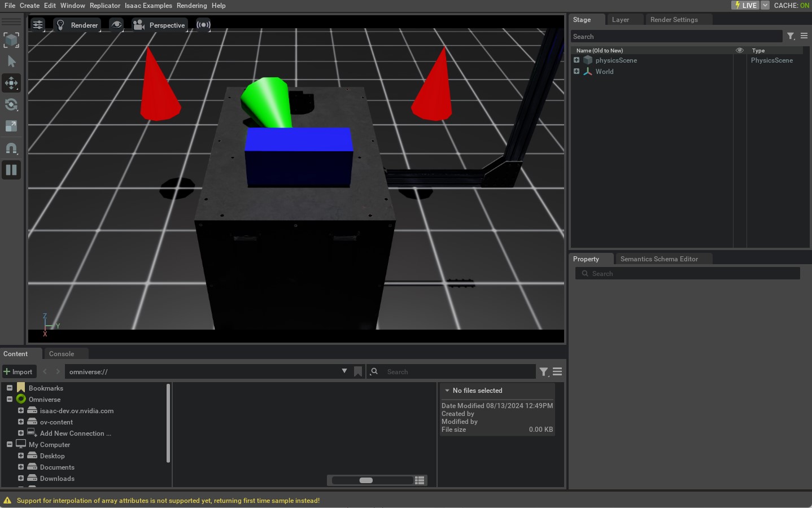Switch to the Console tab
Viewport: 812px width, 508px height.
point(62,354)
